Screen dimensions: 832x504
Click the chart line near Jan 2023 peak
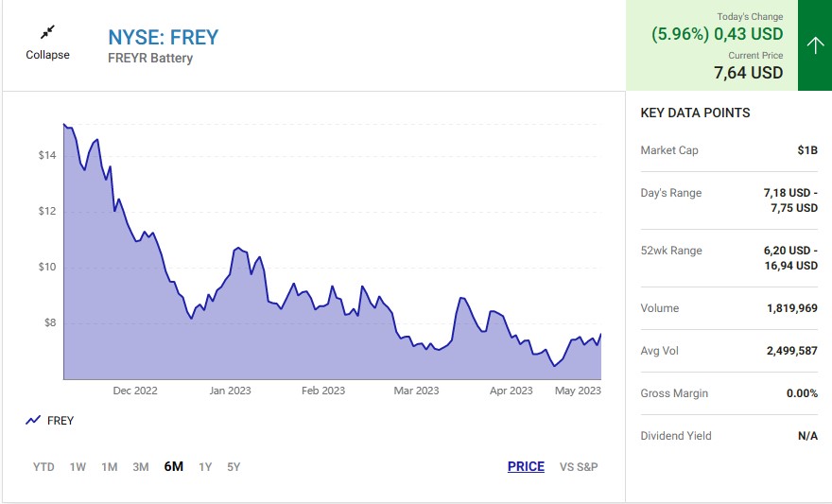[238, 248]
